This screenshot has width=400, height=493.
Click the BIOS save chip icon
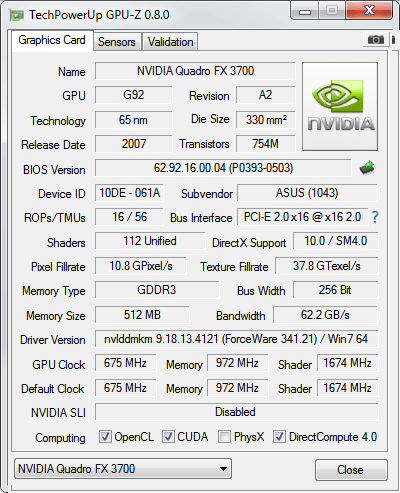[367, 168]
